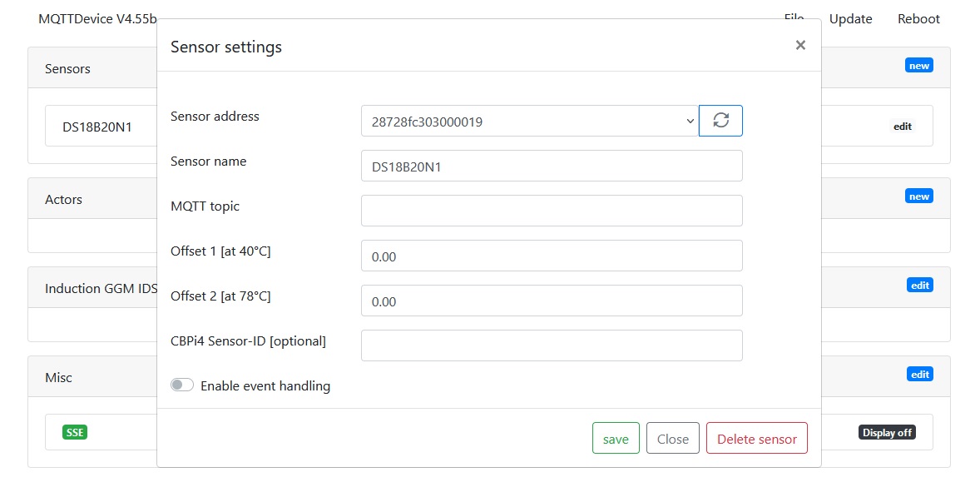The height and width of the screenshot is (497, 980).
Task: Select the Offset 2 at 78°C field
Action: 551,301
